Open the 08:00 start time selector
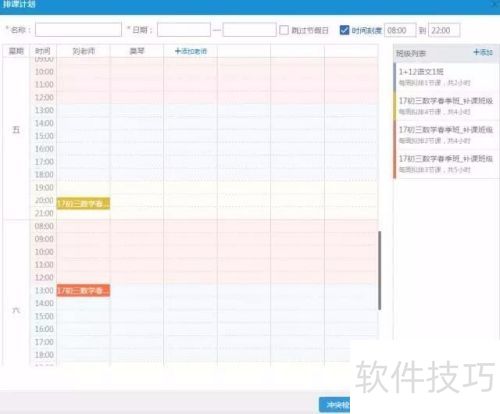This screenshot has width=500, height=414. click(x=400, y=30)
